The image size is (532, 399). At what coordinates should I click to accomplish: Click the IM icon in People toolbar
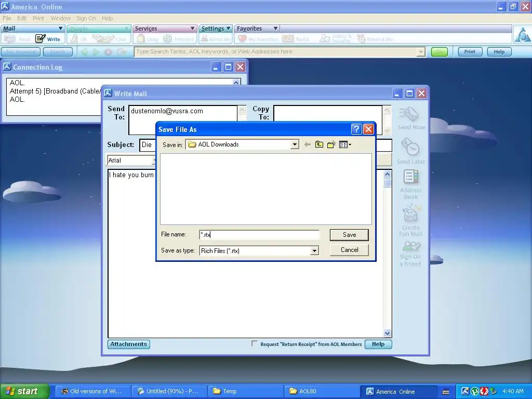coord(74,38)
